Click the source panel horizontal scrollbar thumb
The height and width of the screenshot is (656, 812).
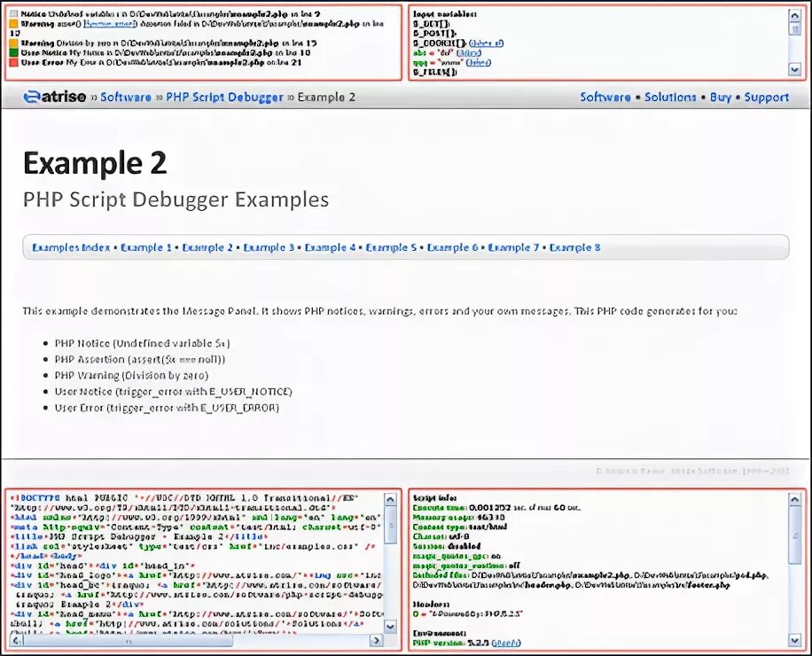128,640
